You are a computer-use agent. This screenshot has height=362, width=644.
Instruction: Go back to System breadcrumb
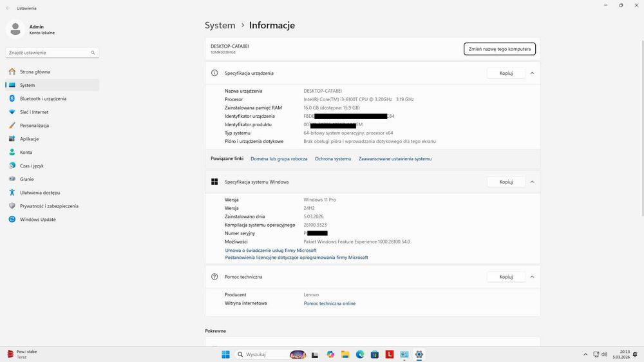[220, 25]
